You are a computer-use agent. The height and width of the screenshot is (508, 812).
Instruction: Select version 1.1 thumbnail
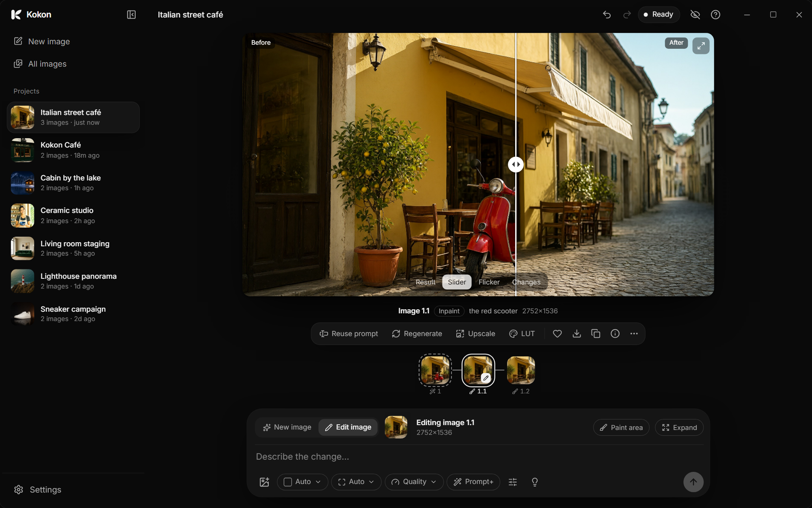(478, 370)
